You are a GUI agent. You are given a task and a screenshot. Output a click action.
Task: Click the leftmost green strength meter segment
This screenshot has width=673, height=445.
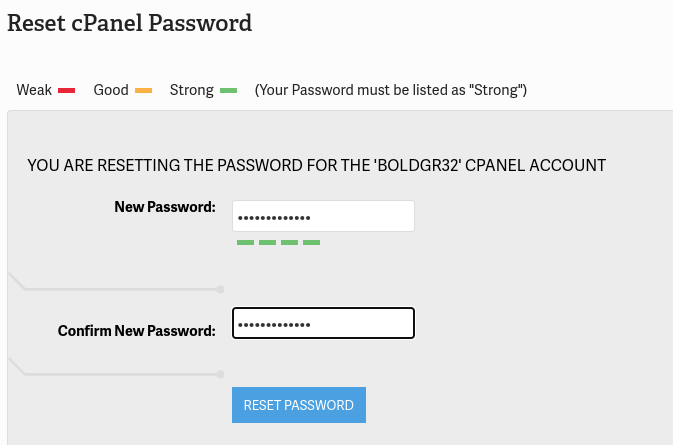(245, 242)
